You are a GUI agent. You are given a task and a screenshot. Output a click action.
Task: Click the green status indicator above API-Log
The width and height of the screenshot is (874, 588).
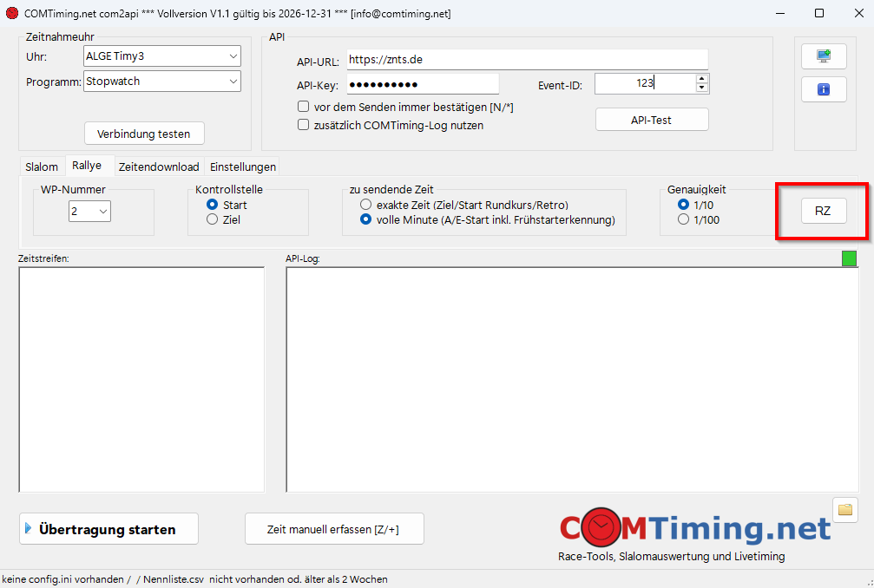pyautogui.click(x=849, y=258)
